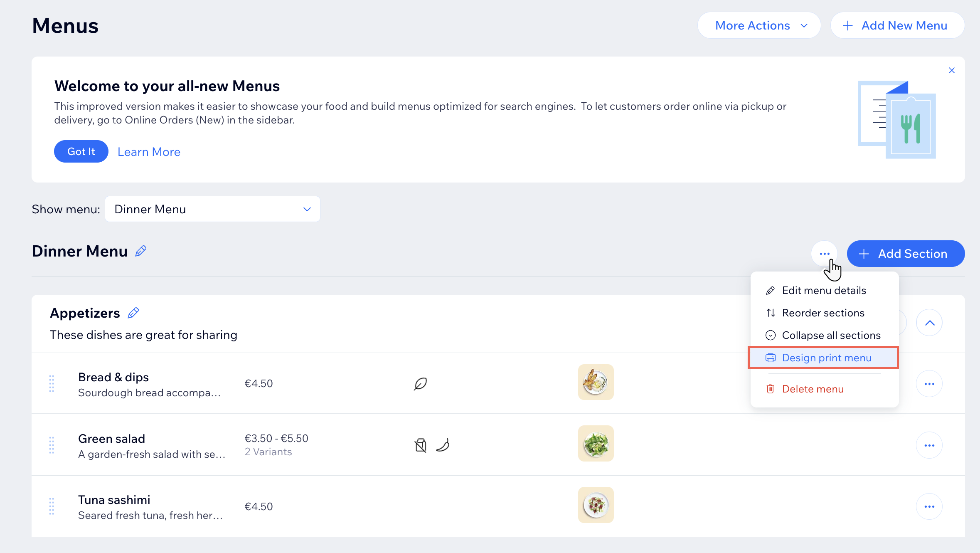
Task: Click the three-dot menu icon for Green salad
Action: tap(930, 445)
